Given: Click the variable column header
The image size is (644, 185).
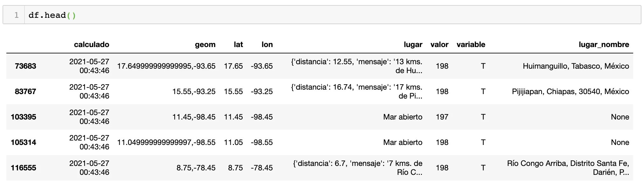Looking at the screenshot, I should coord(471,45).
